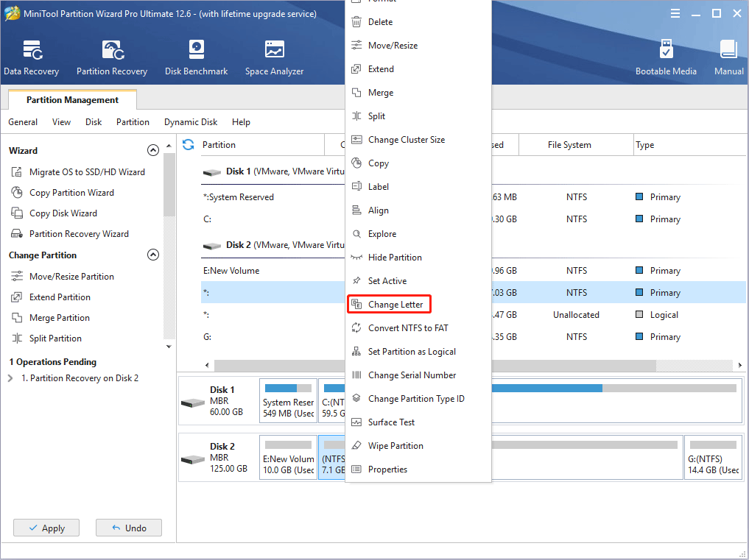The height and width of the screenshot is (560, 749).
Task: Choose Change Serial Number
Action: (x=418, y=375)
